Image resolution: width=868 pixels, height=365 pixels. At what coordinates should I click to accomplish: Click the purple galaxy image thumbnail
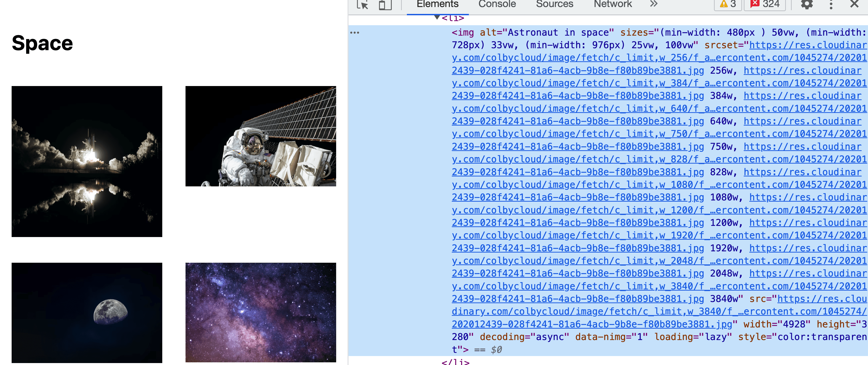260,312
